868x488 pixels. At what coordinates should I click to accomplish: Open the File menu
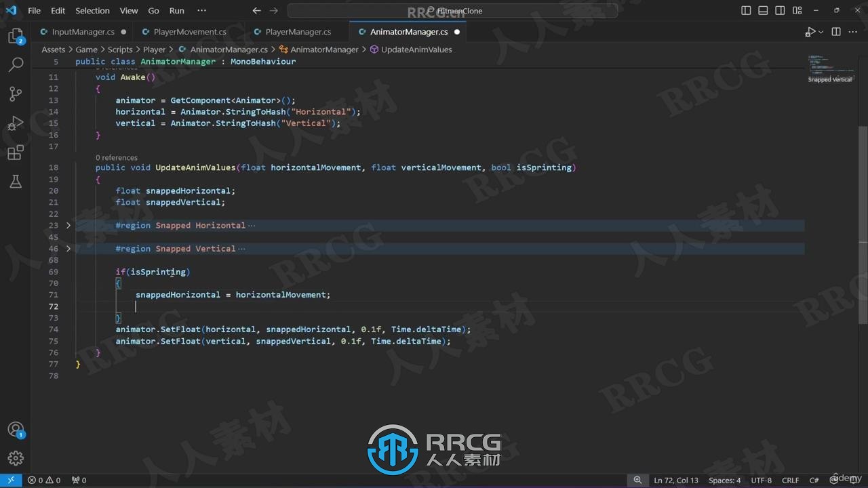tap(34, 11)
